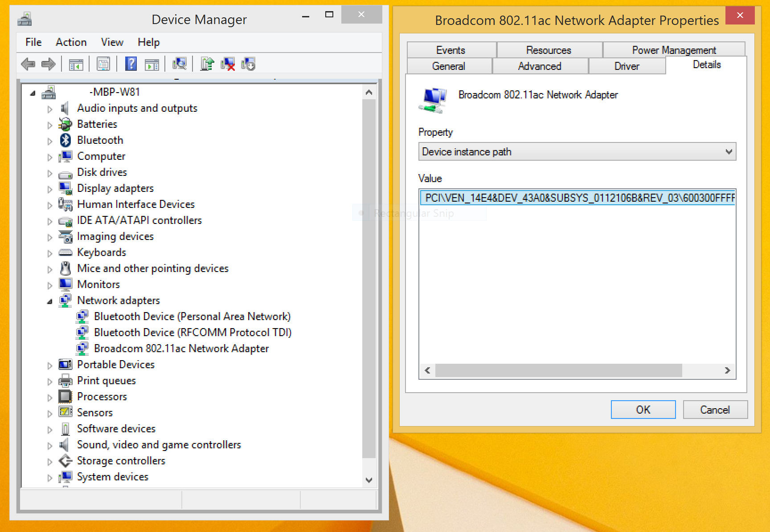Toggle the Show/Hide Console Tree toolbar icon
Image resolution: width=770 pixels, height=532 pixels.
[76, 65]
